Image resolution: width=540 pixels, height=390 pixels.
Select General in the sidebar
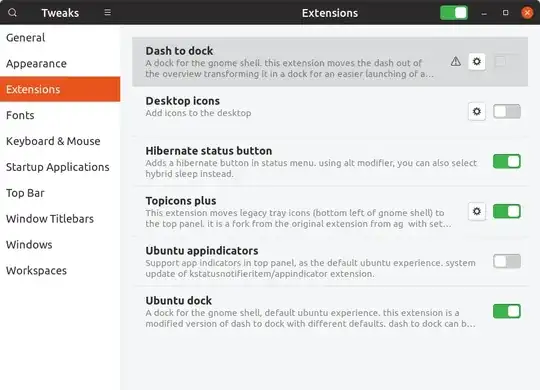click(60, 38)
